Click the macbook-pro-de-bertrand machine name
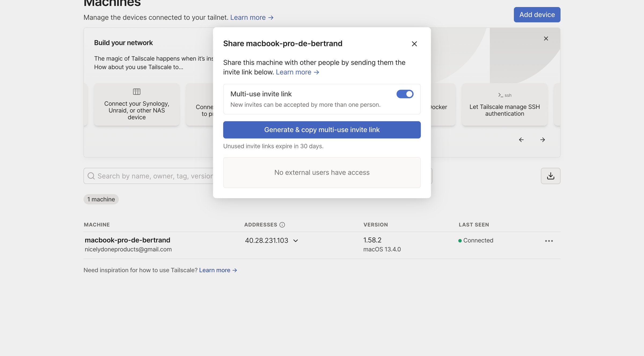 pos(127,240)
